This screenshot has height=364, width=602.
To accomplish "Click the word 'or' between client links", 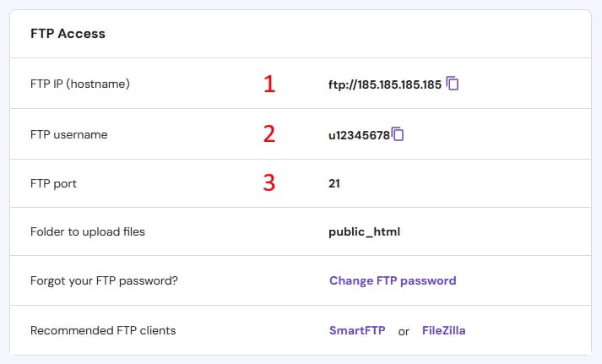I will pos(404,332).
